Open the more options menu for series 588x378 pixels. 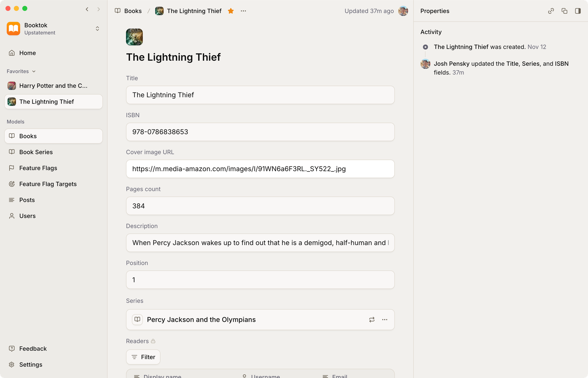385,320
